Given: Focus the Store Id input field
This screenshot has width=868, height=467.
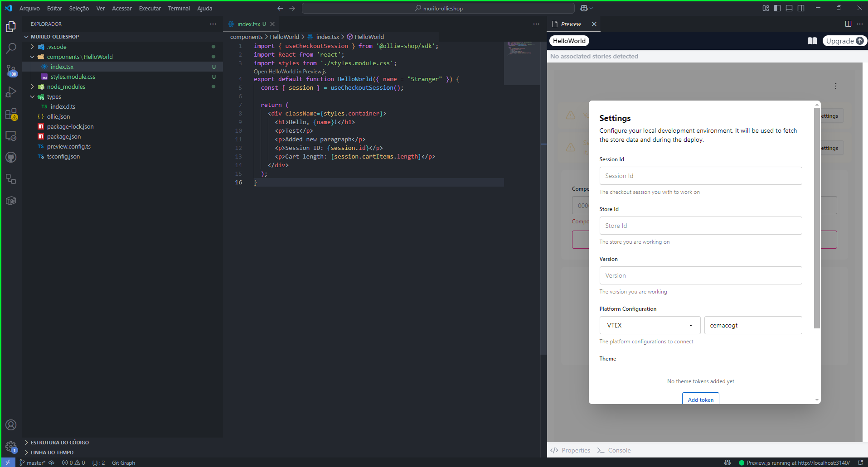Looking at the screenshot, I should point(701,226).
